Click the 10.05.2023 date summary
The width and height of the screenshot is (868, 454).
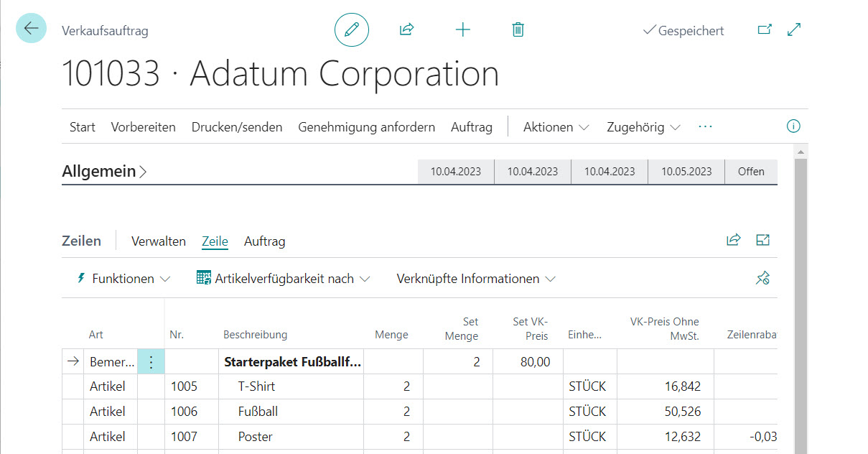click(686, 172)
